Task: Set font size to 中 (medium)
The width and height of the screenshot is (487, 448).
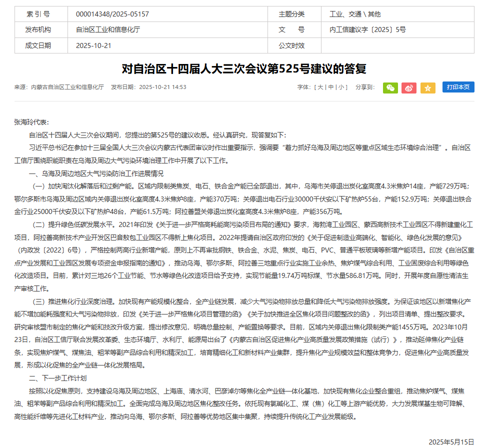Action: pyautogui.click(x=331, y=87)
